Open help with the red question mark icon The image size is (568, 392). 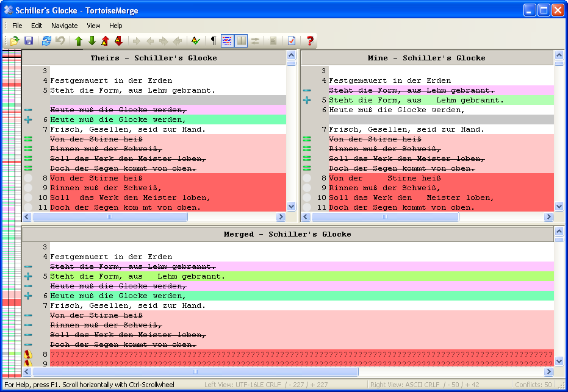(310, 41)
